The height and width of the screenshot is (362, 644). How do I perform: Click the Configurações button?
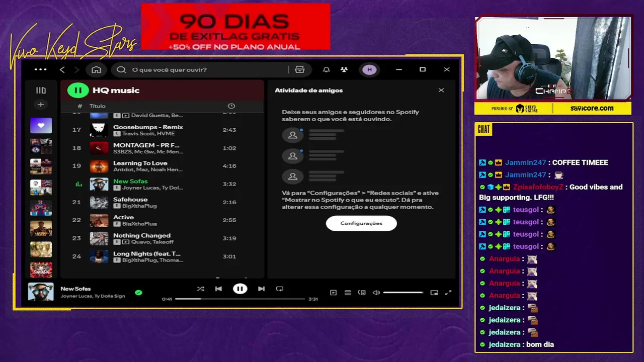pos(361,223)
